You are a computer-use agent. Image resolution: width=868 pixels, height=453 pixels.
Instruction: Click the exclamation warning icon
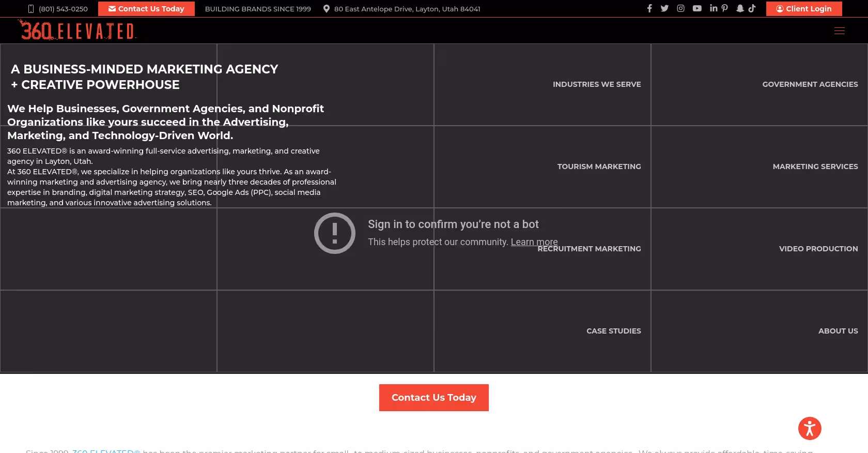pyautogui.click(x=335, y=233)
